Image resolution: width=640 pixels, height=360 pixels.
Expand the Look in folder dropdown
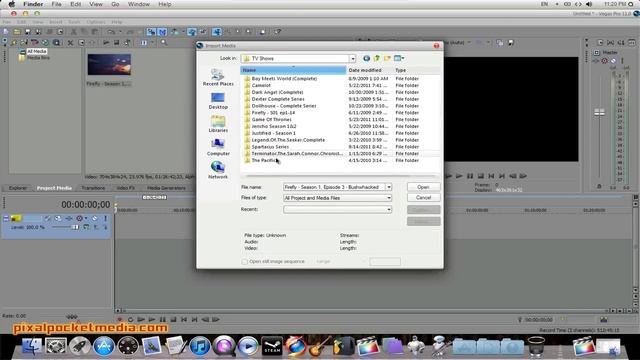pos(353,58)
